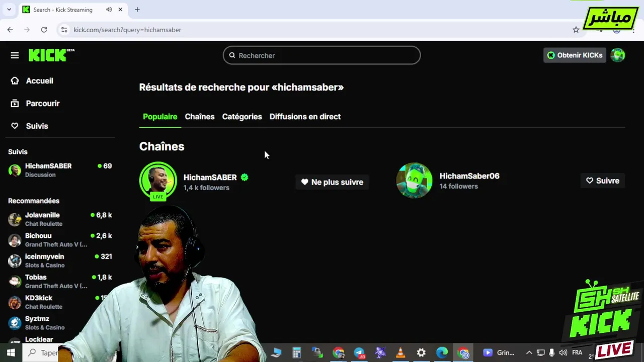Click HichamSABER channel name in results

coord(210,177)
